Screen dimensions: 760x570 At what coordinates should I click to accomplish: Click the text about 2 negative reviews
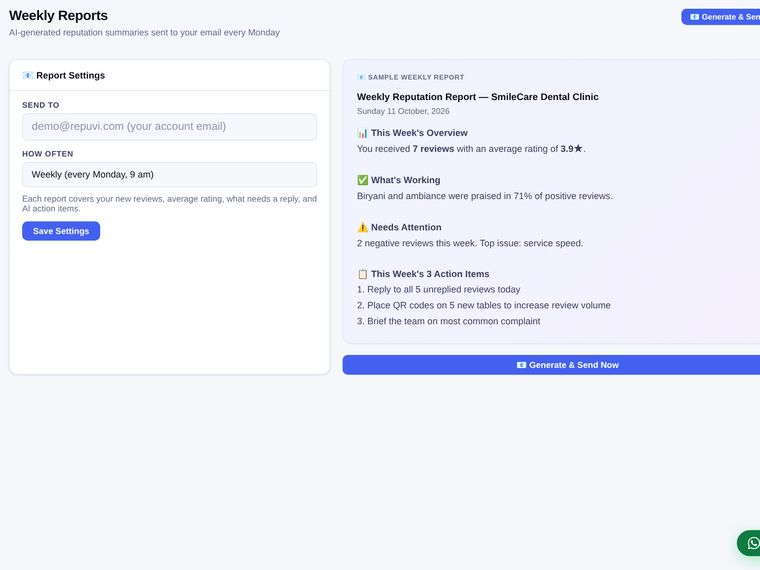[470, 243]
